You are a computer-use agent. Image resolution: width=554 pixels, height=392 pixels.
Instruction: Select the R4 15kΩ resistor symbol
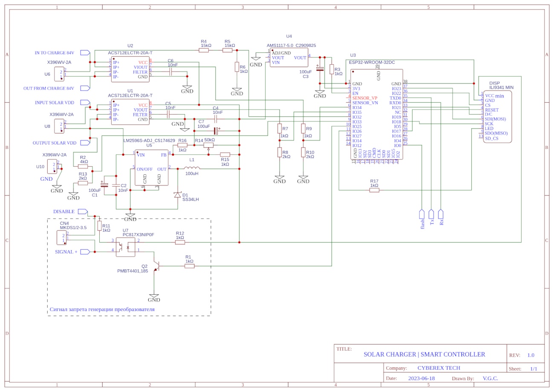[x=204, y=50]
